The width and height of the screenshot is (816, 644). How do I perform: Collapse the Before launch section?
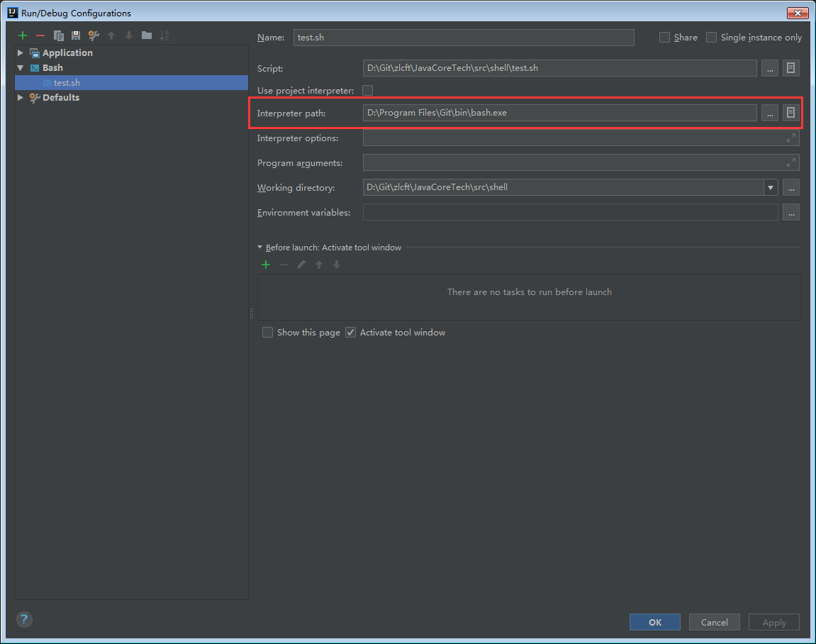(259, 247)
